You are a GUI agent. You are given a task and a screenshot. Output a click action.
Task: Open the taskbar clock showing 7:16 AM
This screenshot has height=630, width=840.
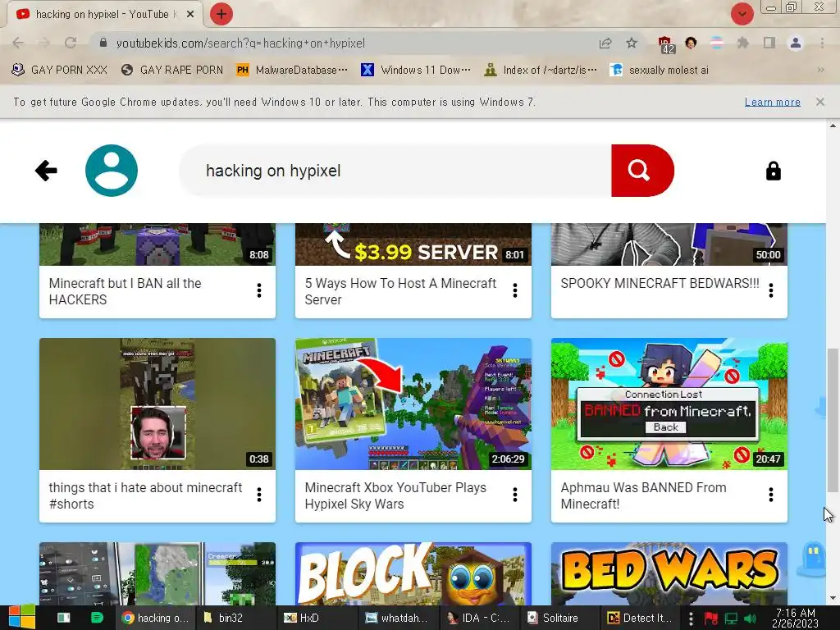click(796, 618)
